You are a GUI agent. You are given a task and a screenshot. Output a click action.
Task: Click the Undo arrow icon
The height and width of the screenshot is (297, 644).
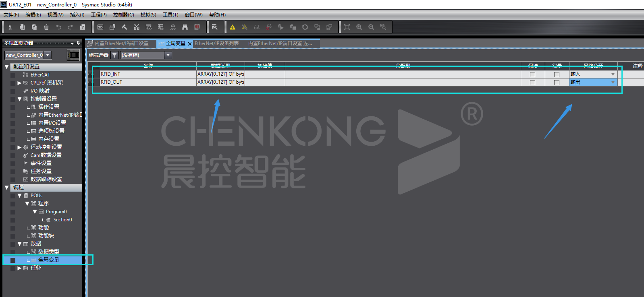[x=58, y=27]
